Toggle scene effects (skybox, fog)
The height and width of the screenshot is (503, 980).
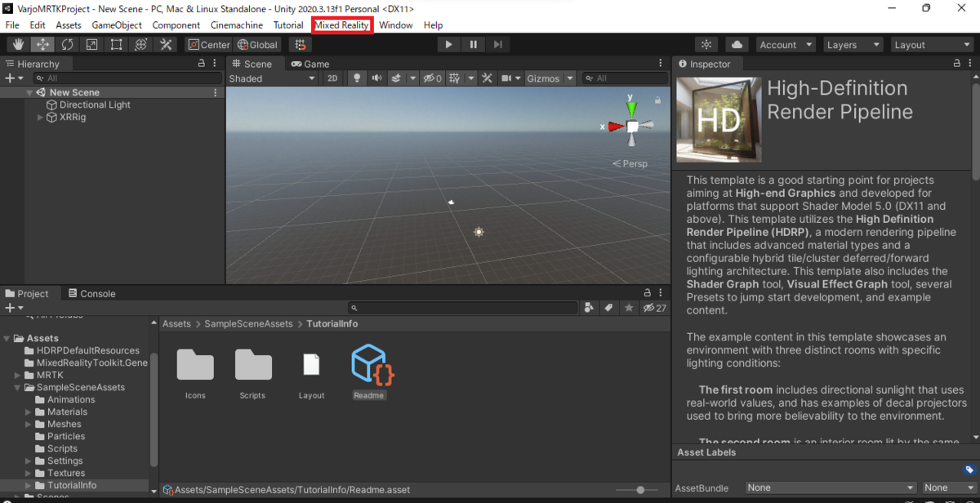coord(396,78)
